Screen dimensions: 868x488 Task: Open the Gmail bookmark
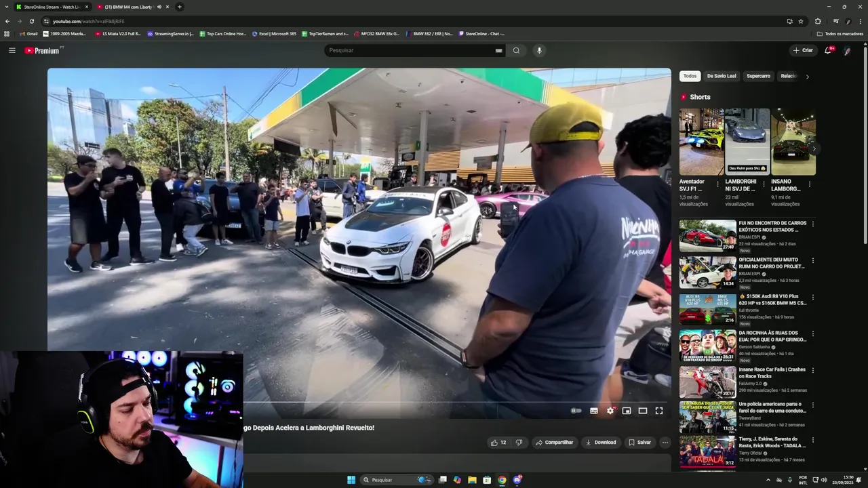(x=28, y=34)
